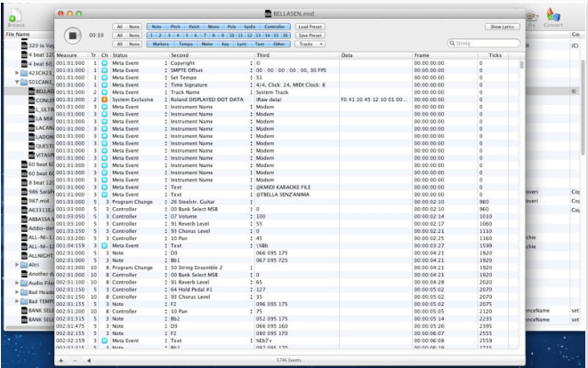Viewport: 588px width, 368px height.
Task: Select the '50 String Ensemble 2' cell
Action: tap(212, 268)
